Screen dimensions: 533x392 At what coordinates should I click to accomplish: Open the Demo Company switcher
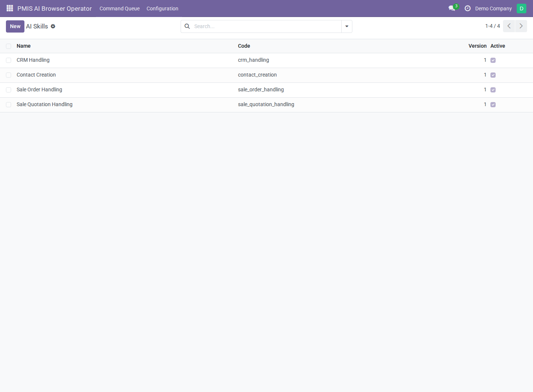493,9
